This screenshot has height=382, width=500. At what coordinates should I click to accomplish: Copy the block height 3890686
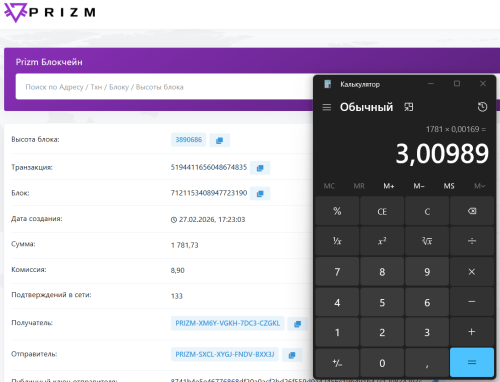219,140
